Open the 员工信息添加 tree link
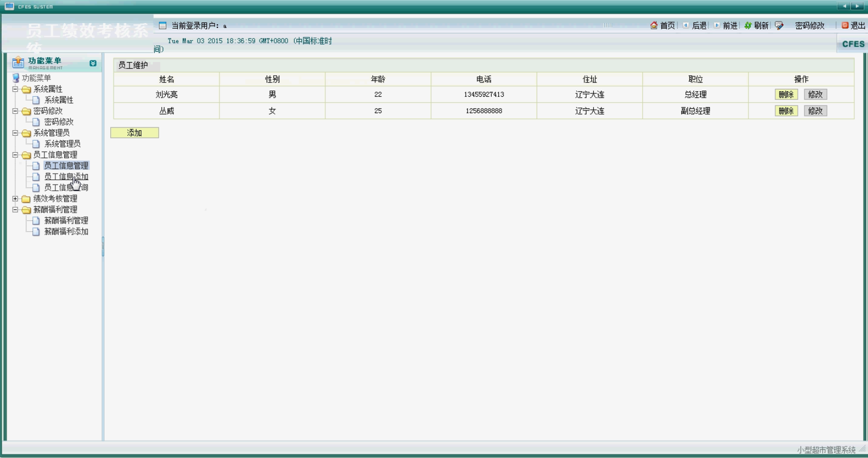Viewport: 868px width, 458px height. (66, 176)
